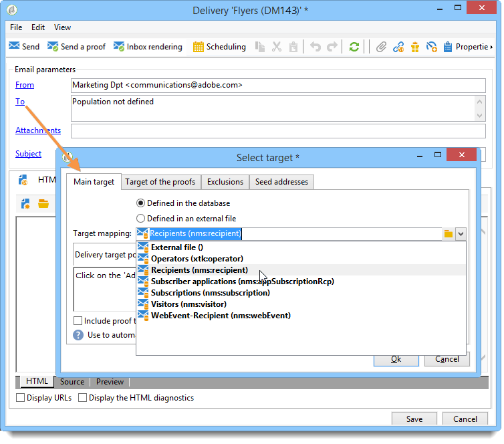
Task: Click the Attachments link
Action: pyautogui.click(x=38, y=130)
